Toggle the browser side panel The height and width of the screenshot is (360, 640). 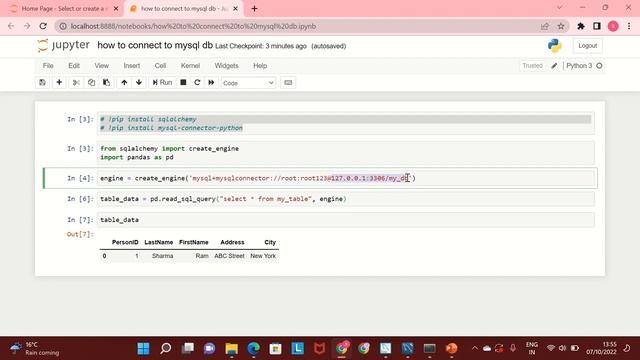pyautogui.click(x=597, y=26)
